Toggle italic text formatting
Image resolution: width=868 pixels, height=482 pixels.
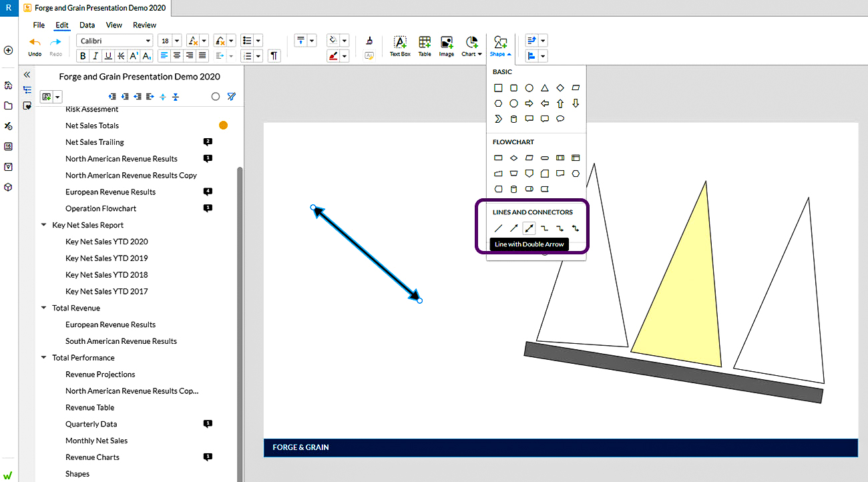(x=95, y=56)
